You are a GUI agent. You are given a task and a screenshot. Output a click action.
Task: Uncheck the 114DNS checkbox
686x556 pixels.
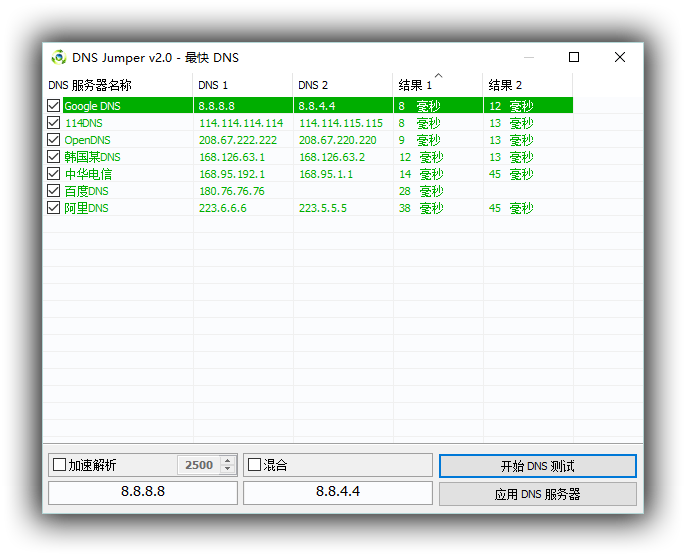pos(53,122)
